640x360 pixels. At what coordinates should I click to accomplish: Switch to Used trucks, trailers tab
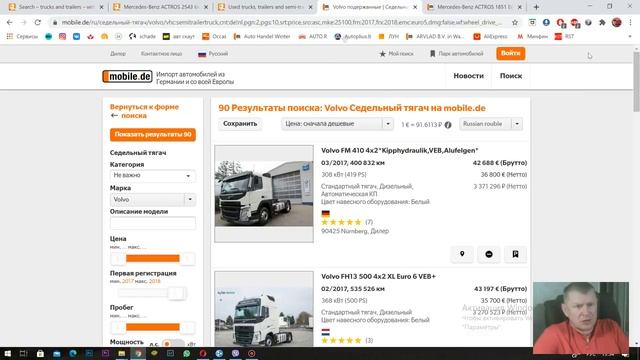pos(265,7)
